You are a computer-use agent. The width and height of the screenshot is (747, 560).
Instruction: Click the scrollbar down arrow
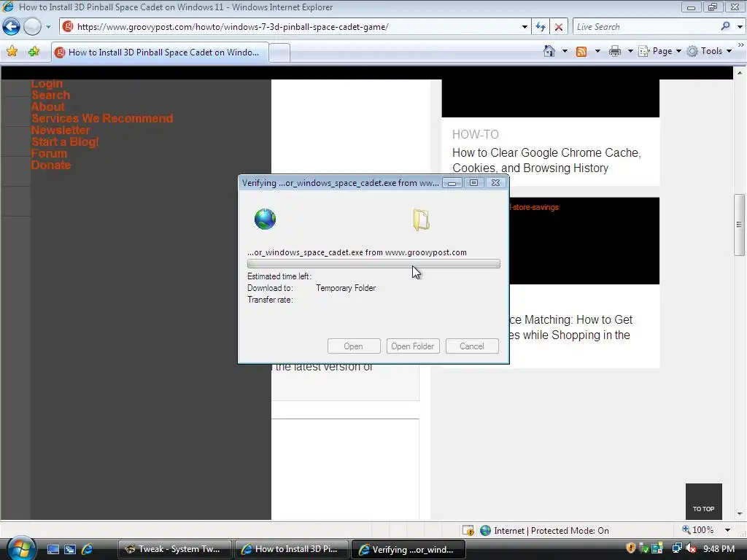coord(740,514)
